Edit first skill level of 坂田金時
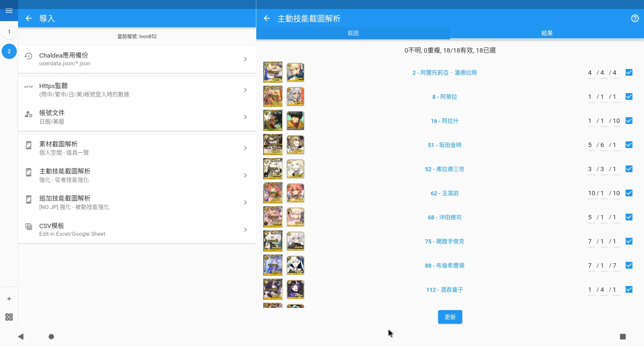This screenshot has height=347, width=644. (x=591, y=145)
